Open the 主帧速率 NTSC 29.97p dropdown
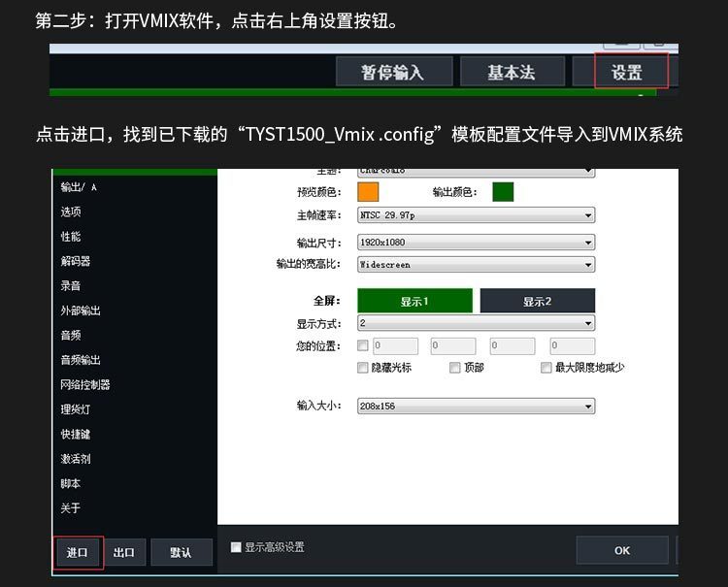The image size is (728, 587). [476, 214]
